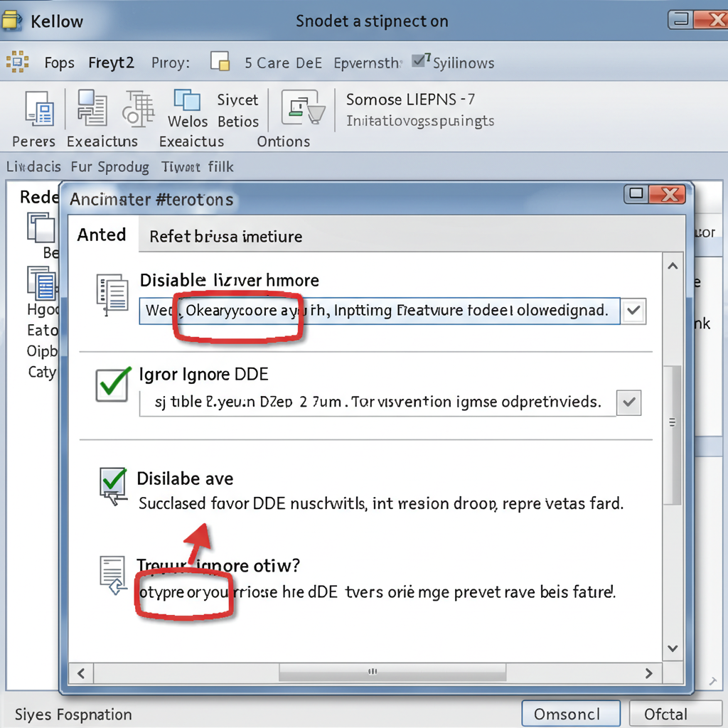Click the Ontions monitor icon

click(302, 107)
